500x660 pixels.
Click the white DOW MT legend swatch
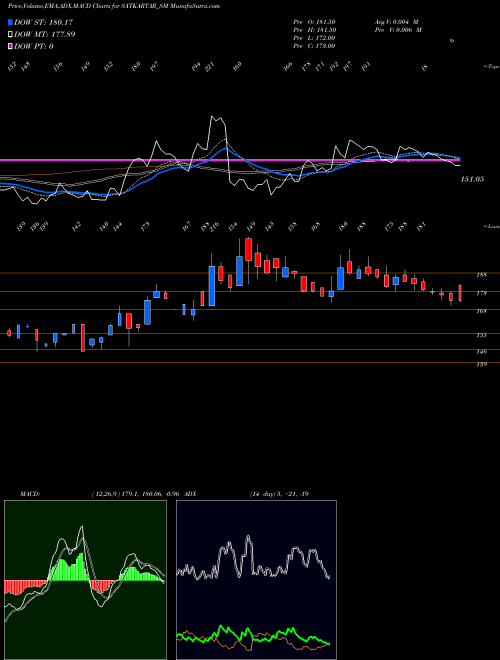tap(10, 34)
